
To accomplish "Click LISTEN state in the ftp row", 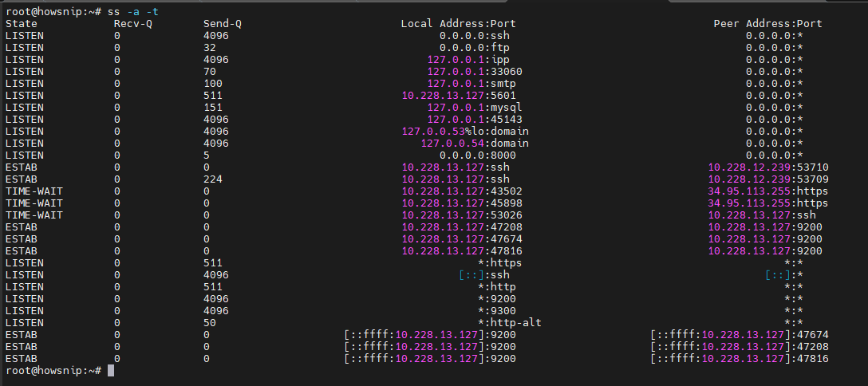I will coord(25,48).
